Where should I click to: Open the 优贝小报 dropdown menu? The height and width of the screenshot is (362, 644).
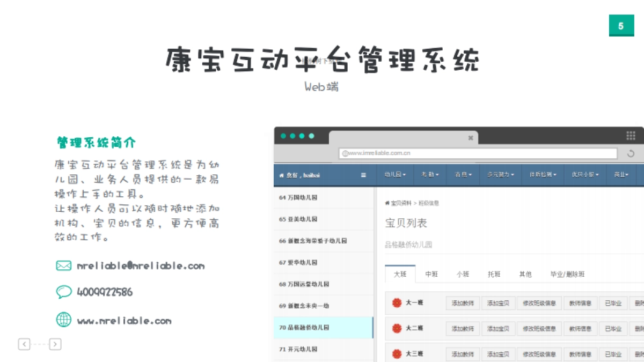click(584, 174)
